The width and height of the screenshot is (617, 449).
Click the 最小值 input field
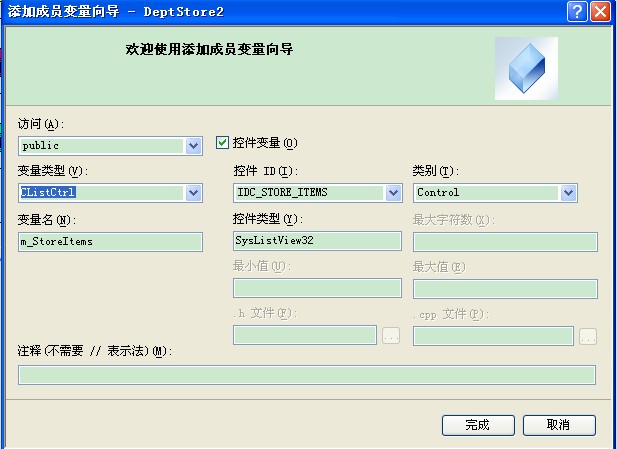tap(317, 288)
